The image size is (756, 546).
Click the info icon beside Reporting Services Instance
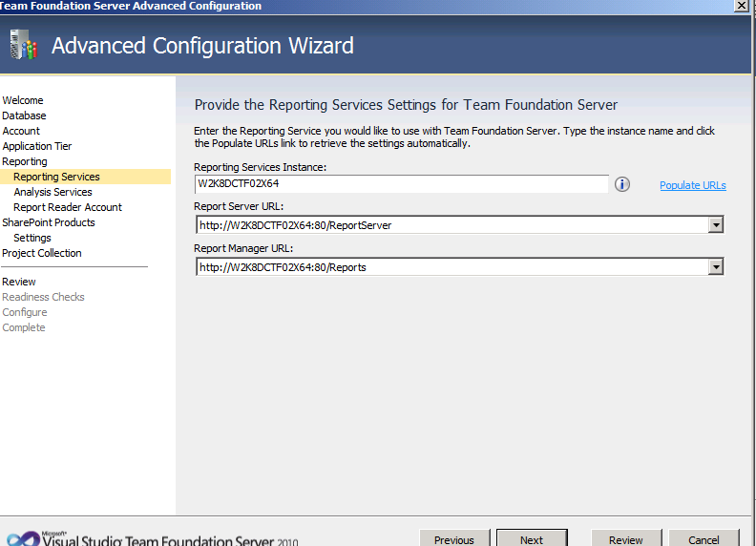pyautogui.click(x=622, y=184)
